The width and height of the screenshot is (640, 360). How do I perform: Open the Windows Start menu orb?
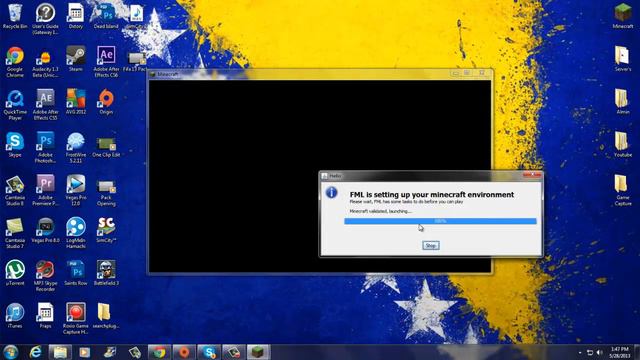[x=11, y=352]
